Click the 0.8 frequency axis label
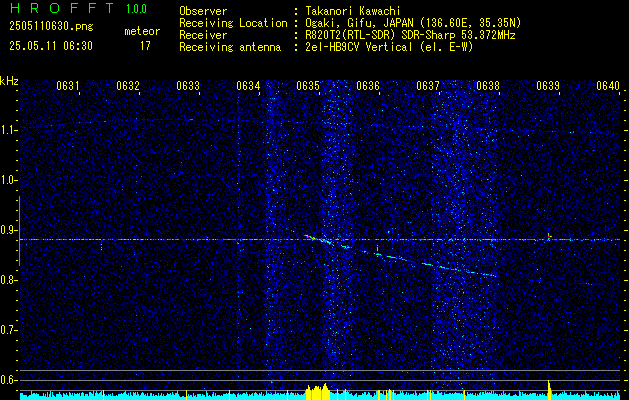The width and height of the screenshot is (629, 400). click(x=8, y=280)
